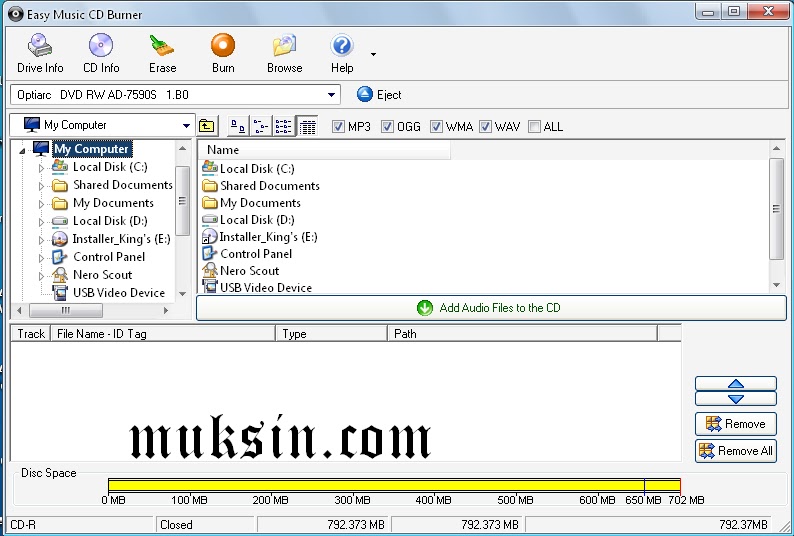Click the 792.37MB status bar value
Screen dimensions: 794x536
(649, 524)
